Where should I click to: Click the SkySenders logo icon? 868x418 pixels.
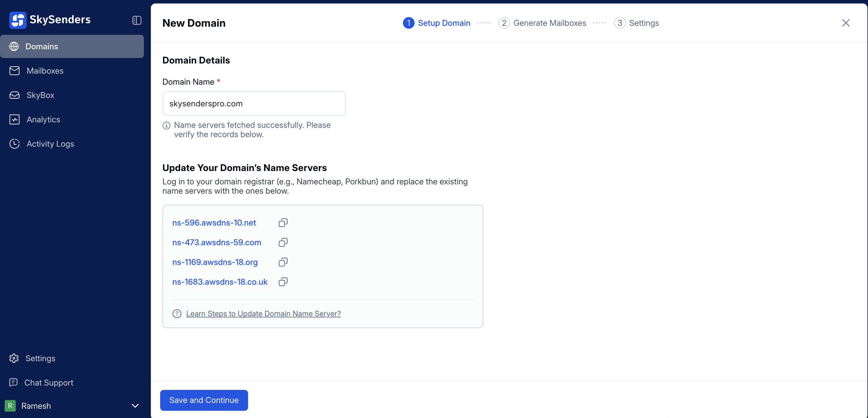(17, 20)
